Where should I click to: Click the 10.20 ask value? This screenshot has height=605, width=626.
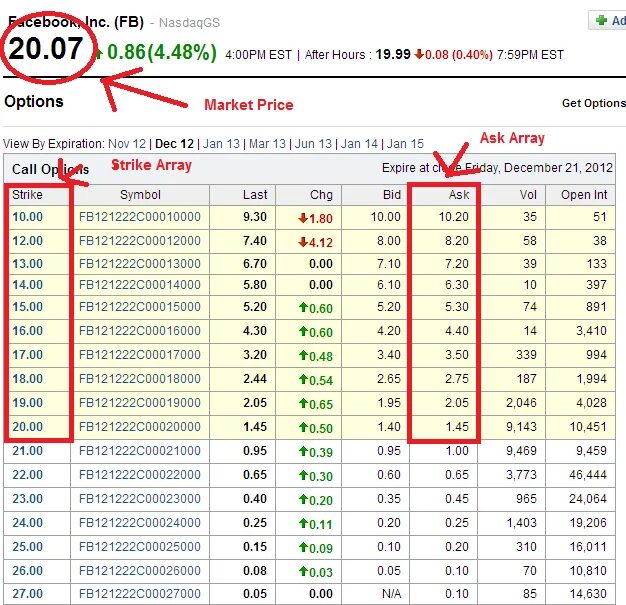[x=454, y=217]
